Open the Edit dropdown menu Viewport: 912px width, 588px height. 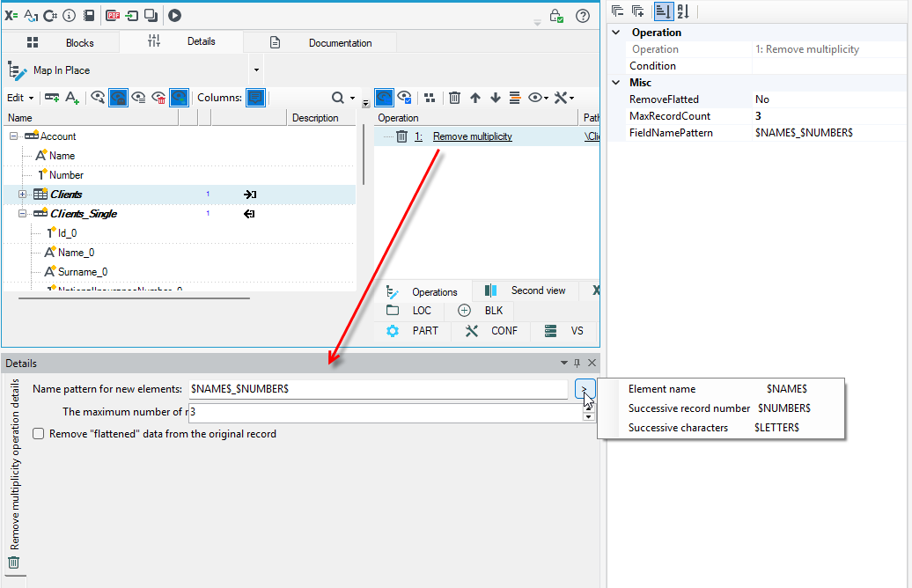(x=20, y=98)
